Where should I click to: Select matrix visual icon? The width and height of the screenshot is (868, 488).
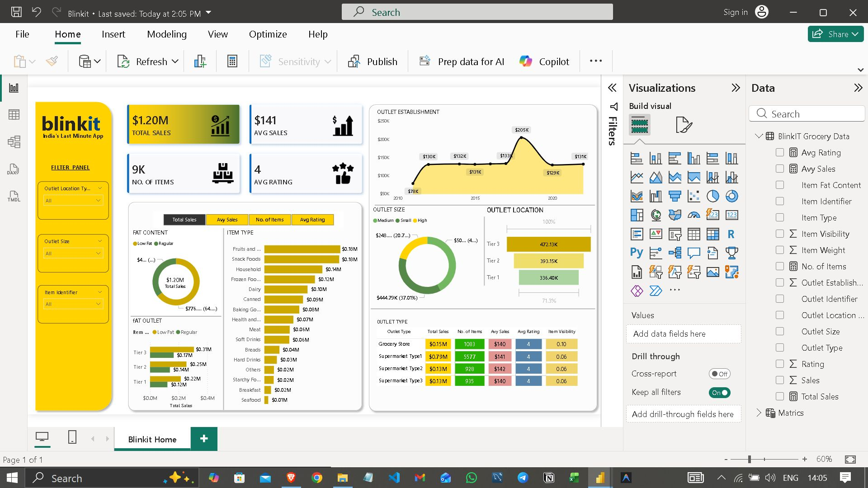coord(712,234)
